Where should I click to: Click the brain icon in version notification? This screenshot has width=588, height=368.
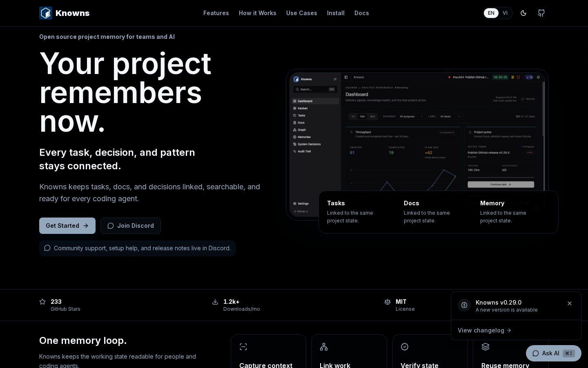tap(464, 305)
